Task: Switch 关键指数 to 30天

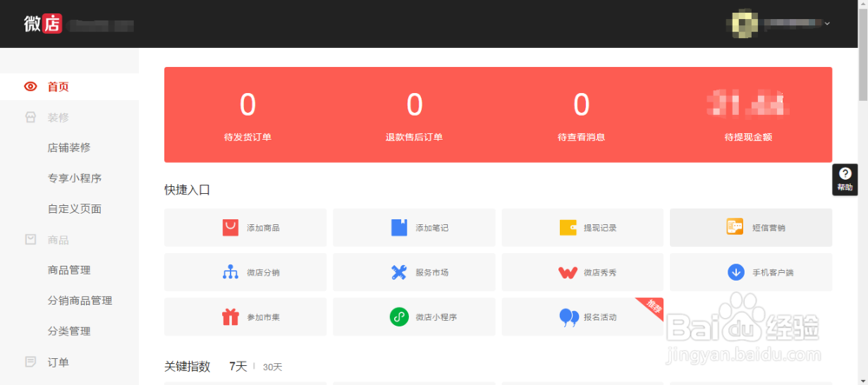Action: point(273,368)
